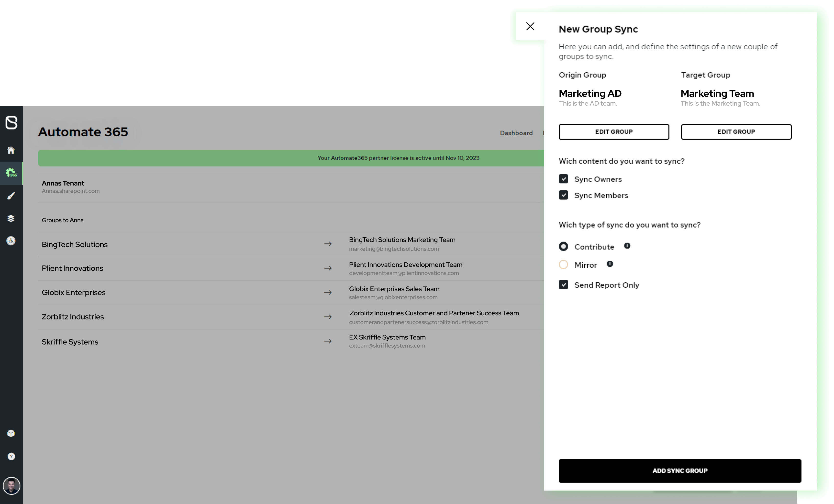Click exteam@skrifflesystems.com email
The width and height of the screenshot is (834, 504).
click(387, 346)
